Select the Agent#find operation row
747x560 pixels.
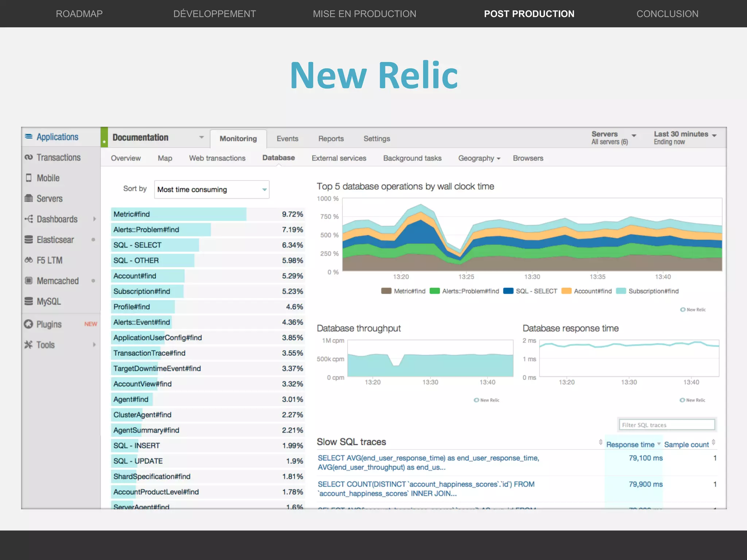(208, 399)
